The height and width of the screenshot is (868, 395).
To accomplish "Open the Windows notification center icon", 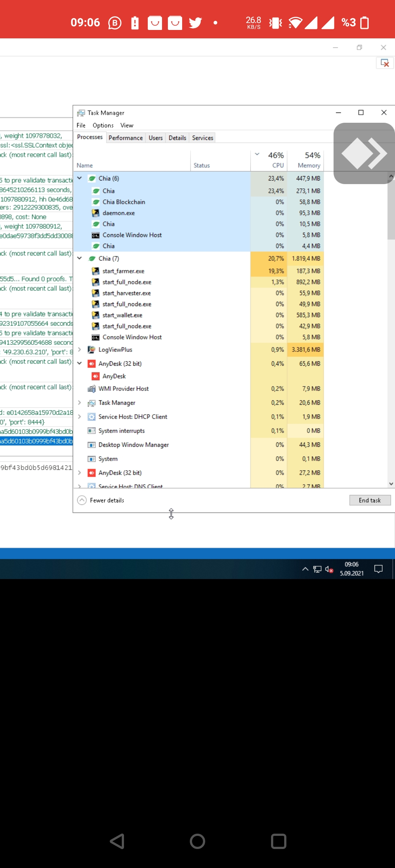I will pyautogui.click(x=379, y=569).
